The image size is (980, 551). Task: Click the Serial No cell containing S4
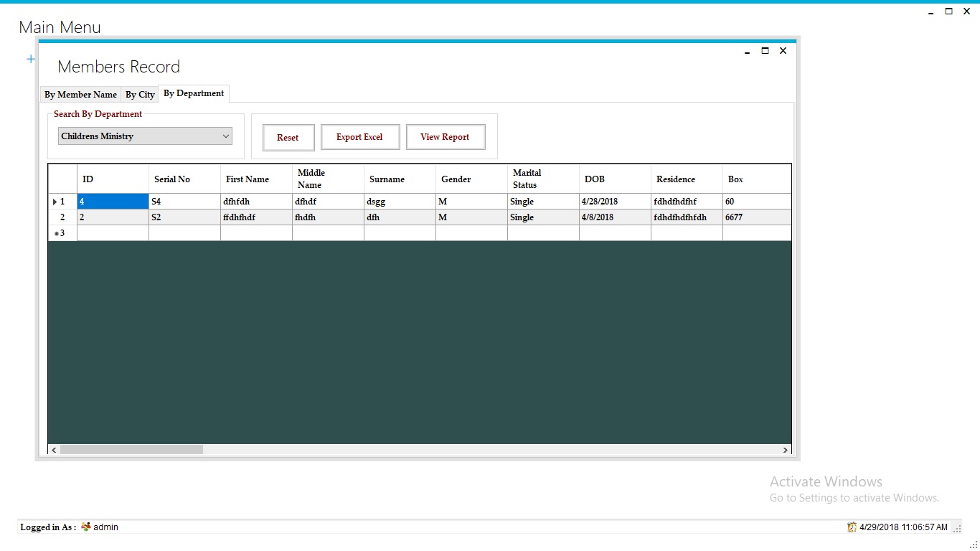click(x=184, y=202)
